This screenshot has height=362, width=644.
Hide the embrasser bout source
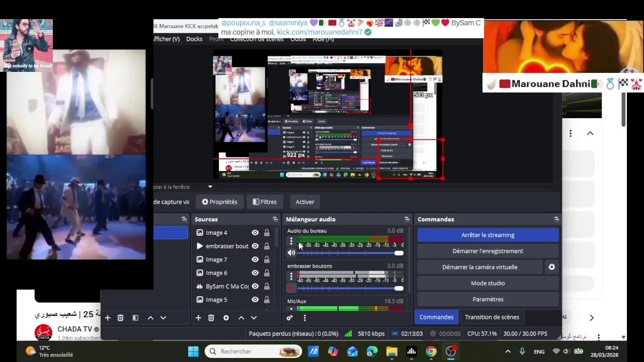pos(255,246)
